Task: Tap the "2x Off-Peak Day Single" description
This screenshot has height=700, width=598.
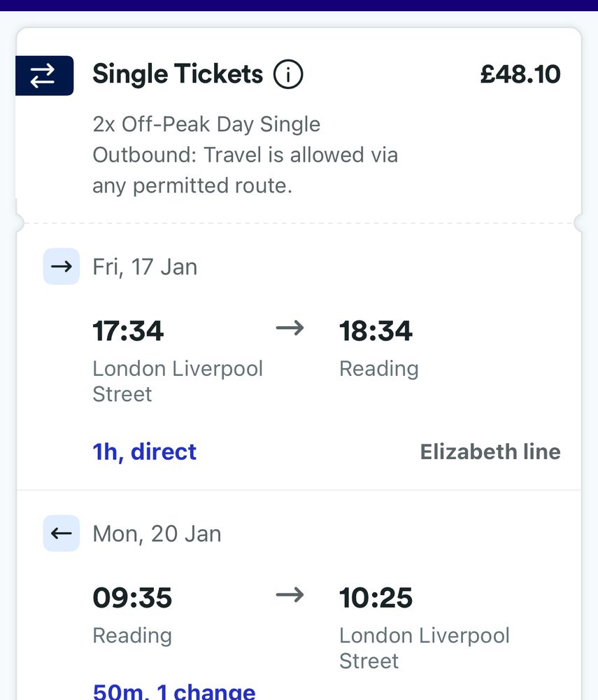Action: [x=206, y=125]
